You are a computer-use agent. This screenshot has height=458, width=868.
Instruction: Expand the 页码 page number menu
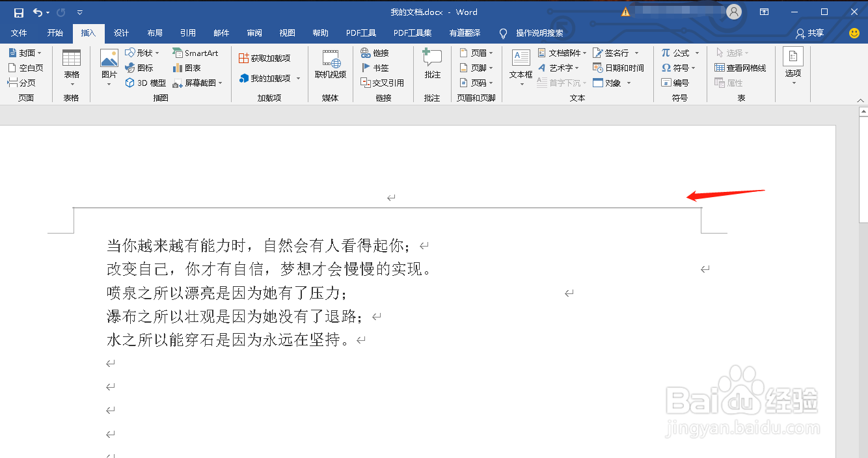[x=476, y=83]
